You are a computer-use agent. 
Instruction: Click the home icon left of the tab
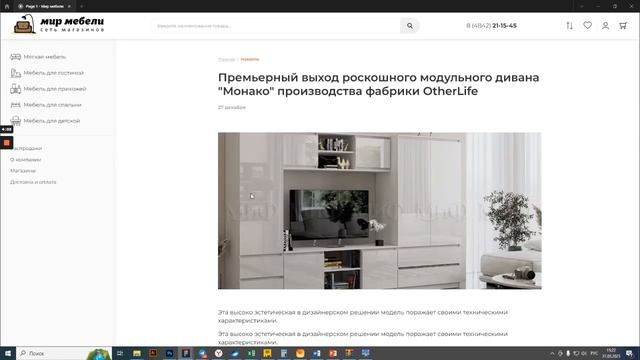click(7, 6)
